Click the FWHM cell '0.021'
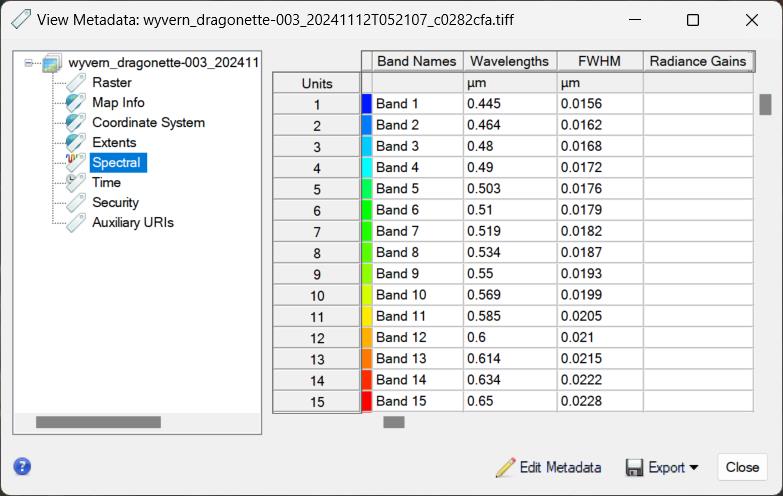 [600, 338]
